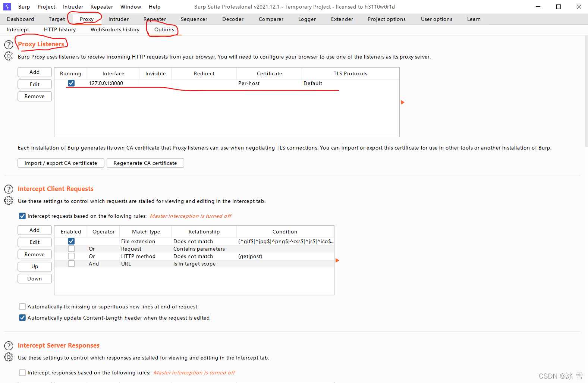Edit the selected intercept rule
This screenshot has width=588, height=383.
coord(35,242)
